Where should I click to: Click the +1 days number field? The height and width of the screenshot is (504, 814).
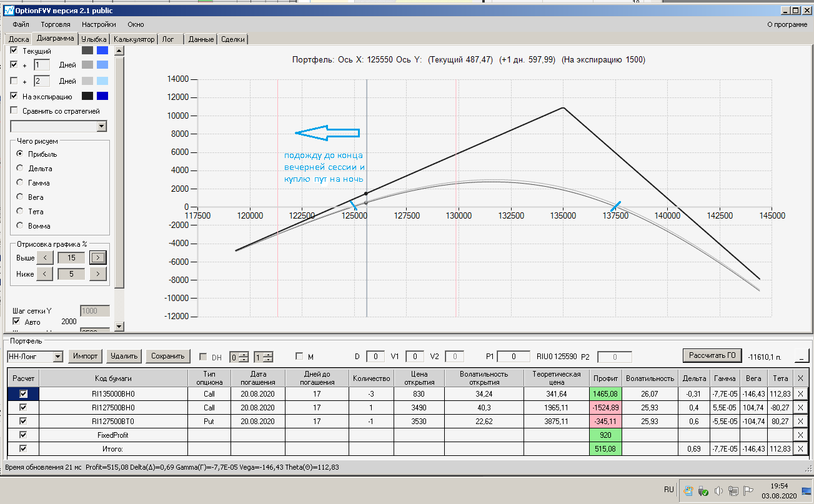[41, 65]
